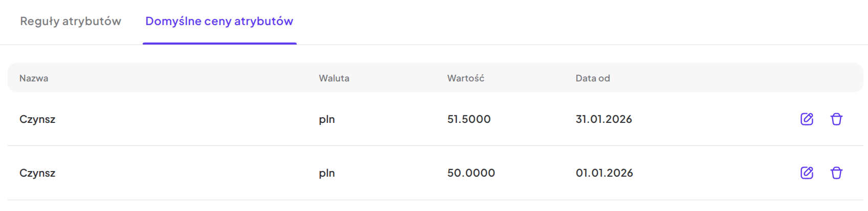The width and height of the screenshot is (868, 211).
Task: Select the Czynsz name in the second row
Action: coord(37,173)
